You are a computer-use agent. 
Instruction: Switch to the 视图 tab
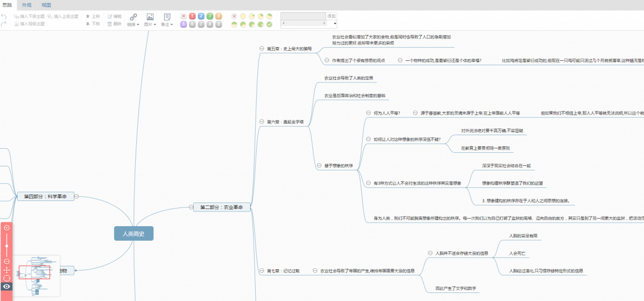[46, 5]
